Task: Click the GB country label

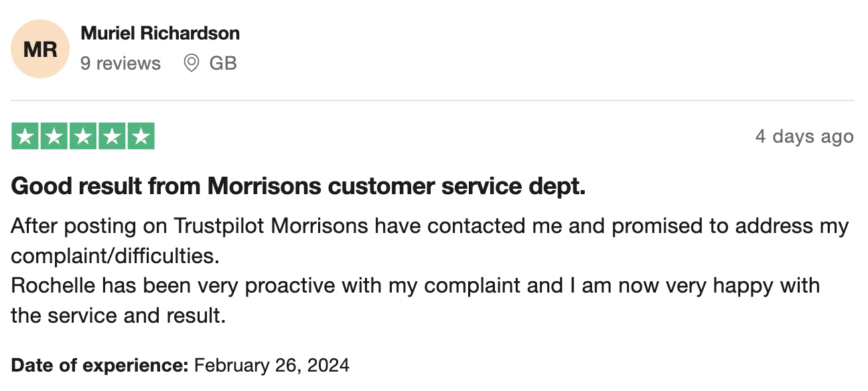Action: coord(223,64)
